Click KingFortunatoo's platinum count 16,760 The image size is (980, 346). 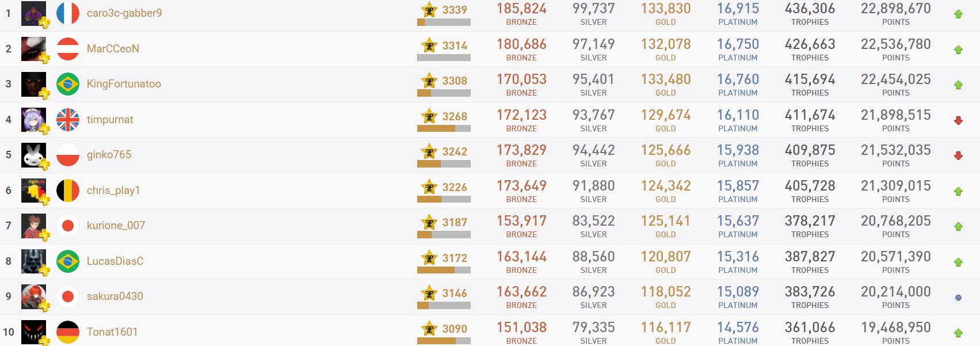click(738, 79)
